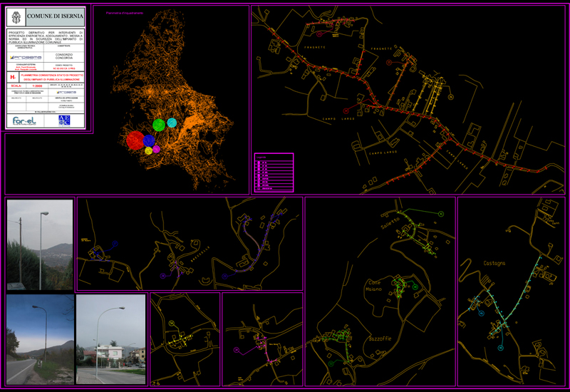This screenshot has height=392, width=570.
Task: Click the PROGETTO DEFINITIVO description paragraph
Action: click(46, 37)
